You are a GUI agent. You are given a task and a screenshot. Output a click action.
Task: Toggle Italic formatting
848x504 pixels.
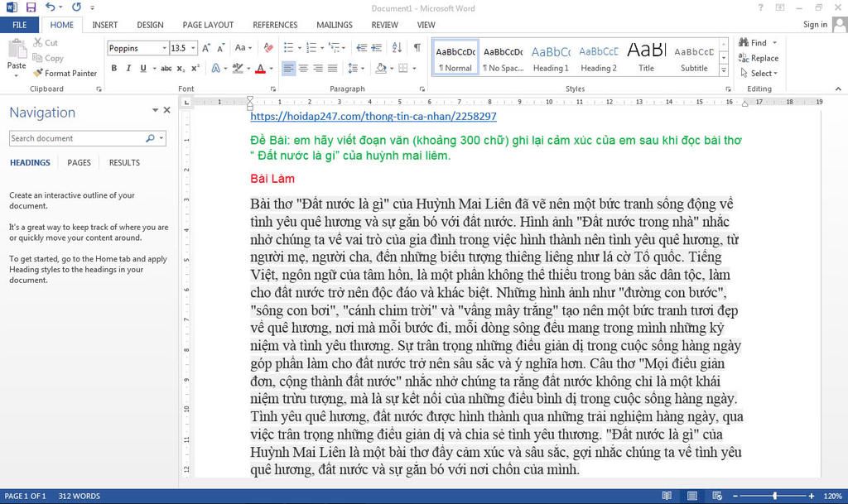(x=128, y=68)
